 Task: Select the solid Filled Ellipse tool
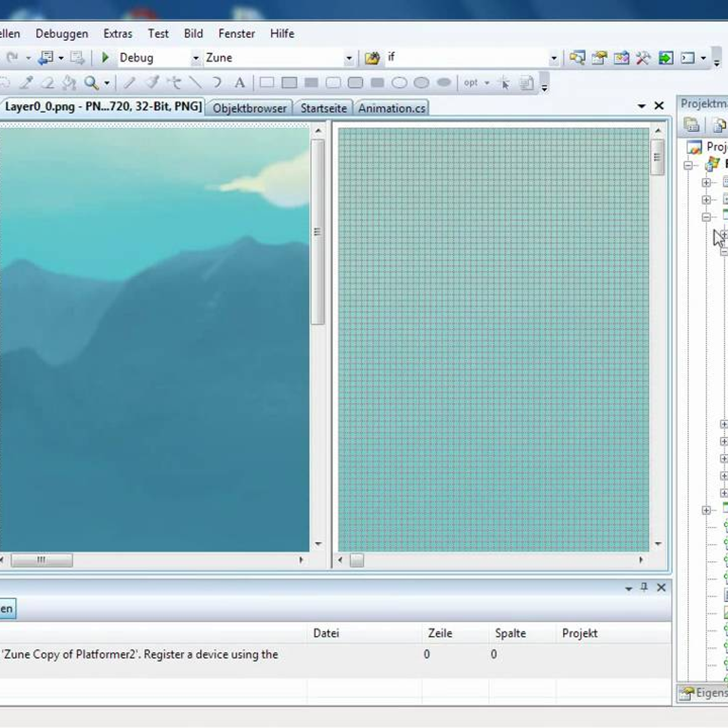(x=444, y=82)
